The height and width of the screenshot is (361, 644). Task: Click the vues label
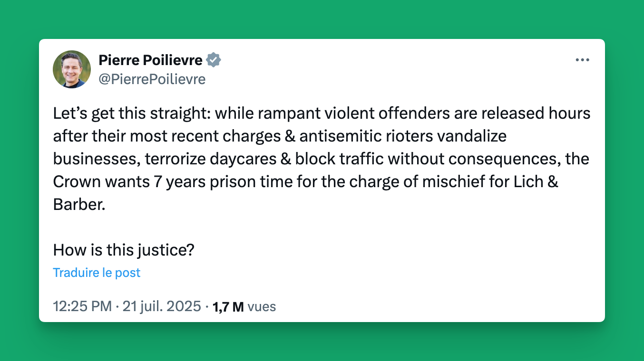point(262,307)
